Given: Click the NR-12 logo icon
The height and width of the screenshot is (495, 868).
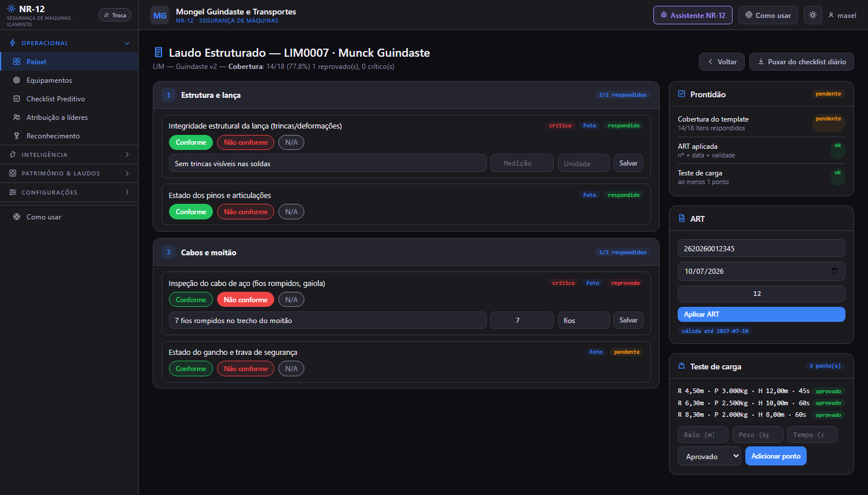Looking at the screenshot, I should (x=12, y=9).
